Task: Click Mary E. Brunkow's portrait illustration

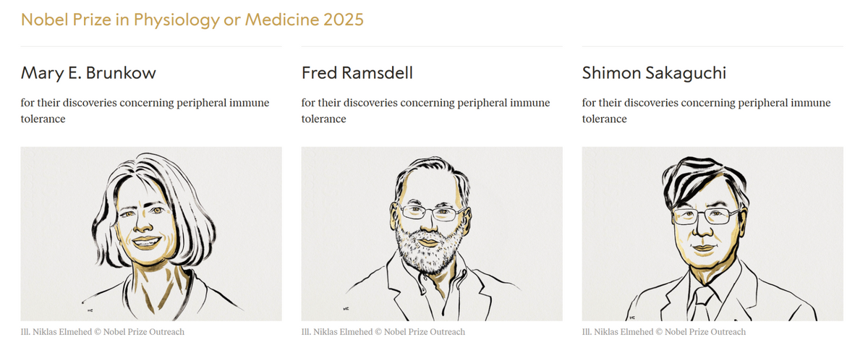Action: pos(151,233)
